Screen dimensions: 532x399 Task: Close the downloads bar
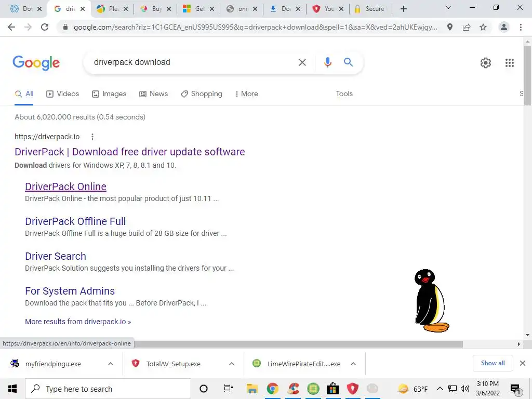[x=523, y=363]
